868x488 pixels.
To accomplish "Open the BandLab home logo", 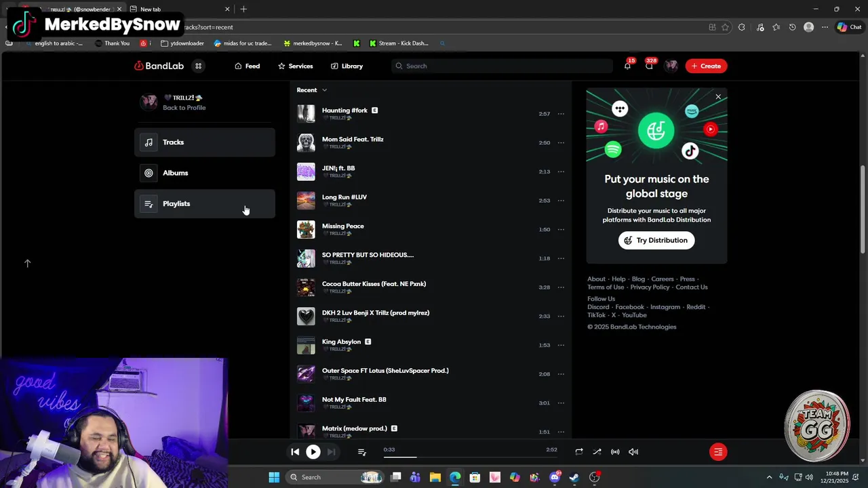I will coord(159,66).
